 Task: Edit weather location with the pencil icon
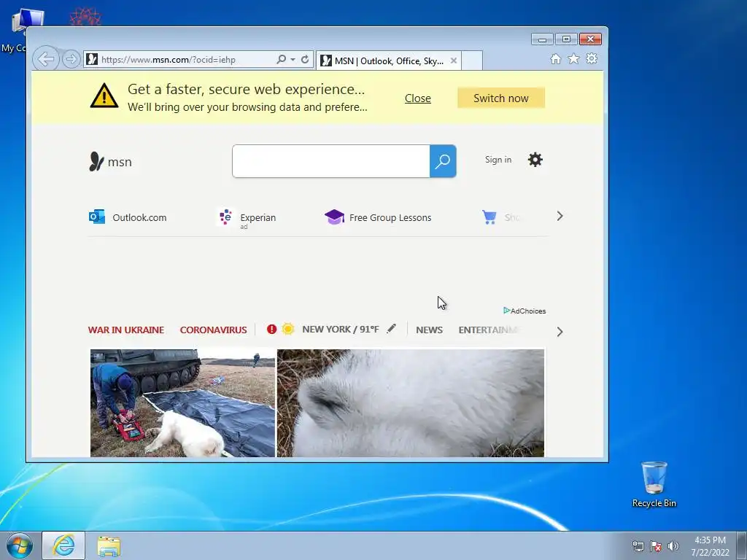click(x=391, y=328)
